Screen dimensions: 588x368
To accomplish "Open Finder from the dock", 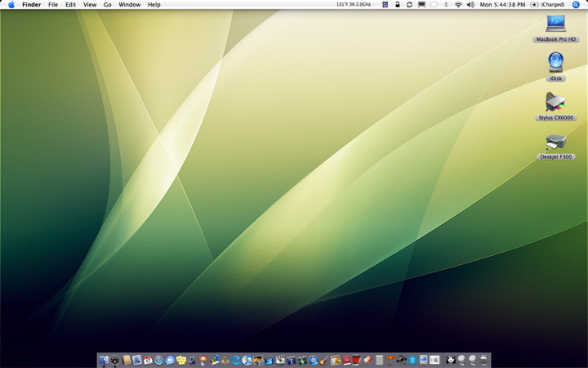I will tap(104, 360).
